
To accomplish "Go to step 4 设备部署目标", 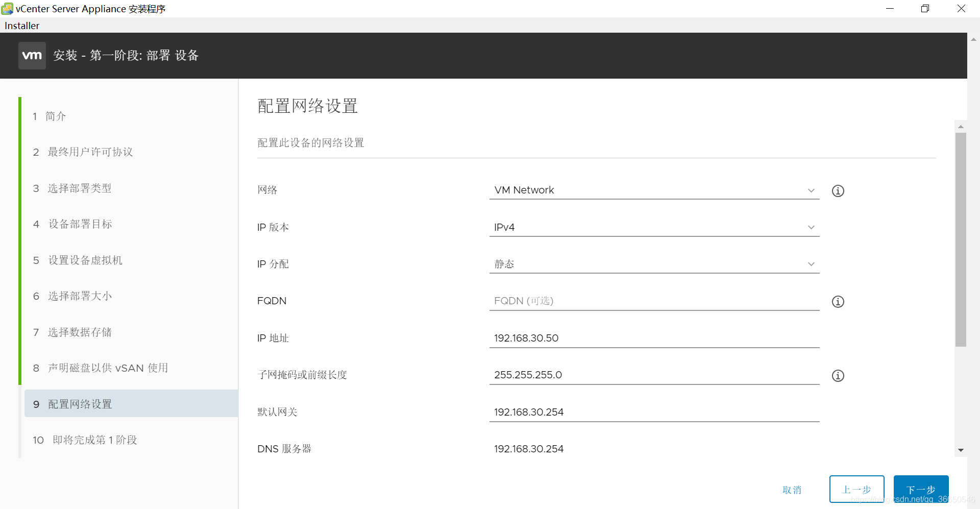I will pyautogui.click(x=72, y=224).
